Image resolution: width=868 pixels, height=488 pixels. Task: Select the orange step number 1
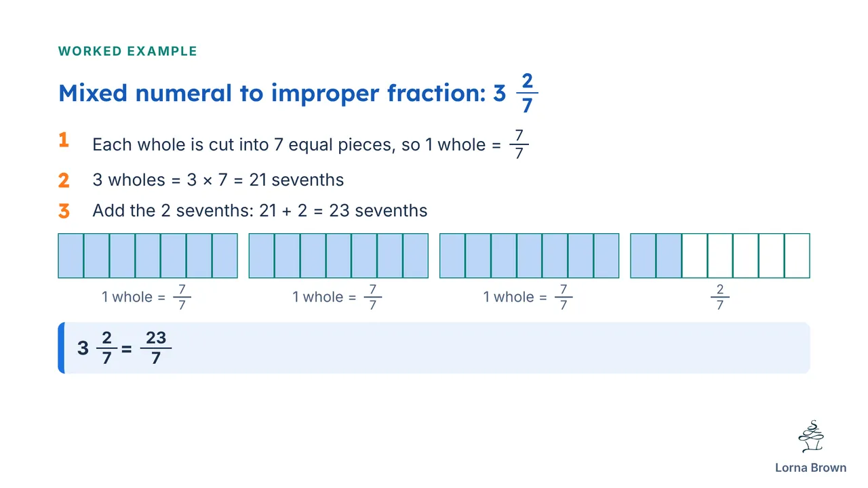pyautogui.click(x=64, y=140)
